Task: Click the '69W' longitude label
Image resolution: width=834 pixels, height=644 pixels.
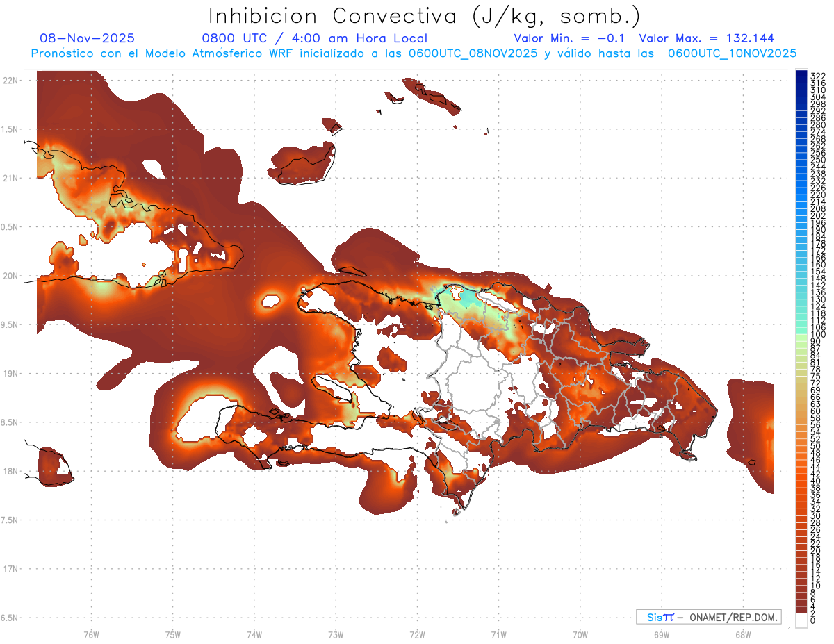Action: (662, 634)
